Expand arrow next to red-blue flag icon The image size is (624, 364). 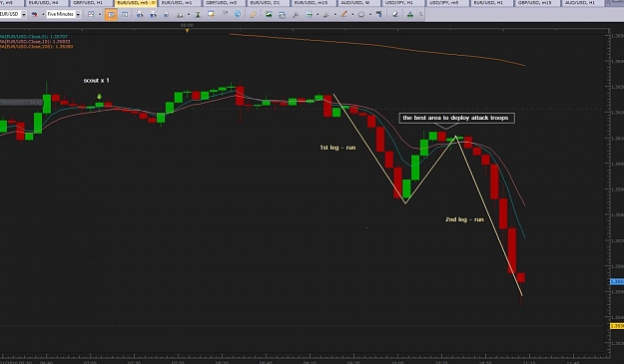coord(43,14)
